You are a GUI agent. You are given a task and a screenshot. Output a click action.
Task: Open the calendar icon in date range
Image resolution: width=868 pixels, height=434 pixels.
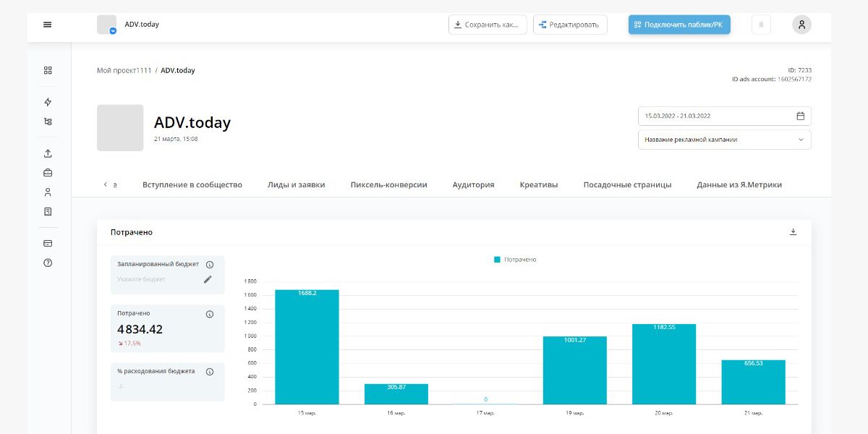800,116
